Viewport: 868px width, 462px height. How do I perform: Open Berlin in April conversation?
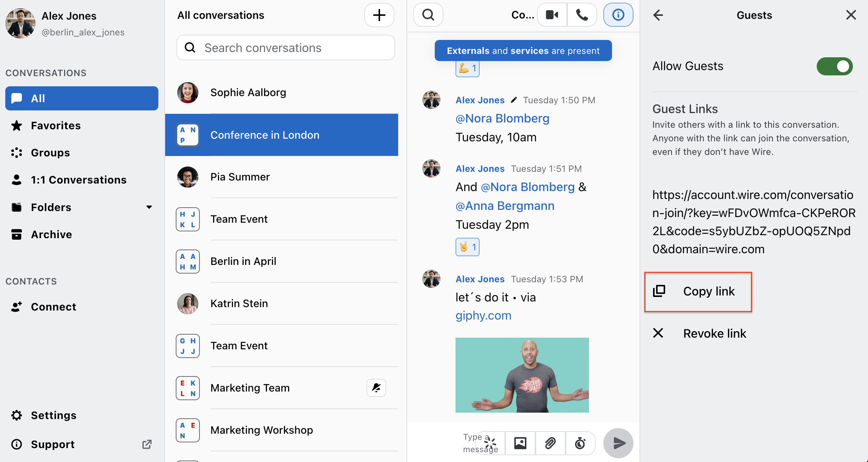(282, 262)
